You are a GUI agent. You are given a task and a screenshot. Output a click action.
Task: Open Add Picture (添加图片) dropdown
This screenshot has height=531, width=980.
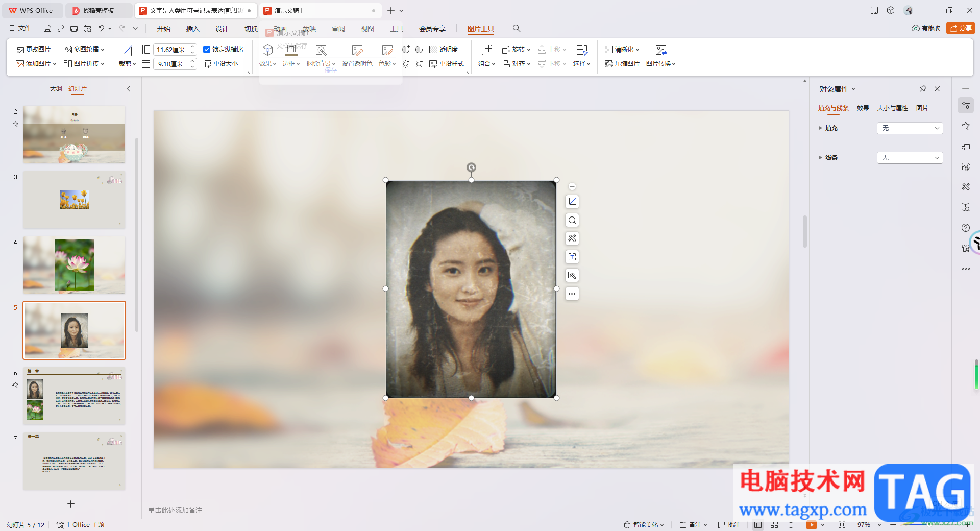36,64
